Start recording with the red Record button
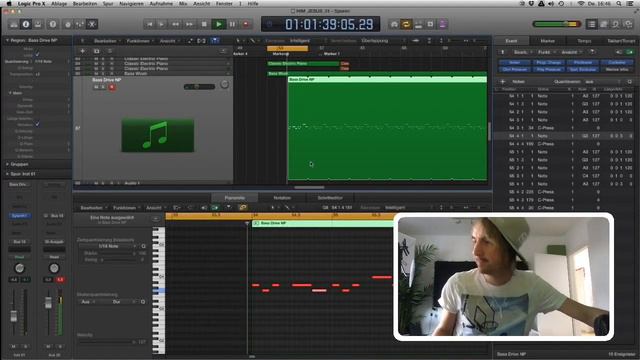Image resolution: width=640 pixels, height=360 pixels. pos(246,24)
